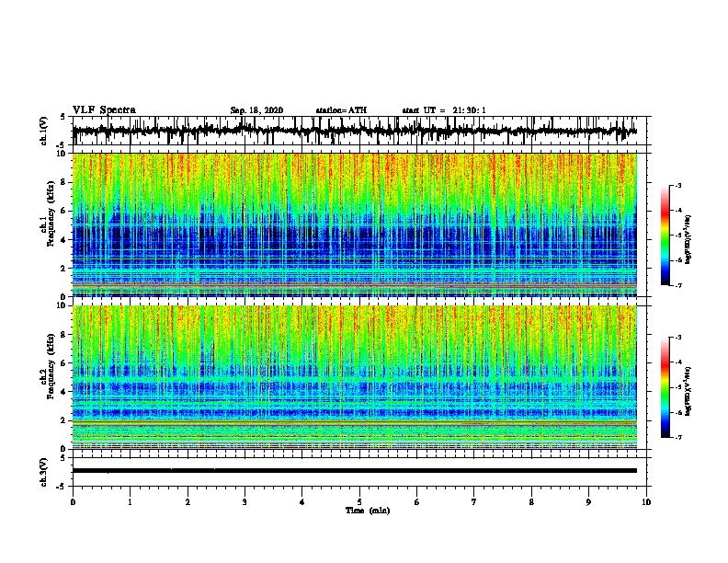Click the "VLF Spectra" plot title
The width and height of the screenshot is (728, 563).
tap(104, 110)
